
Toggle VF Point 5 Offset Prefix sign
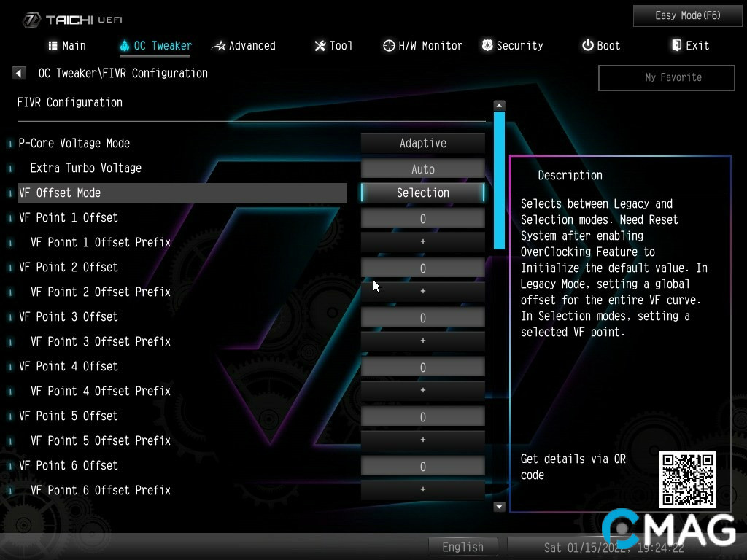pos(423,440)
